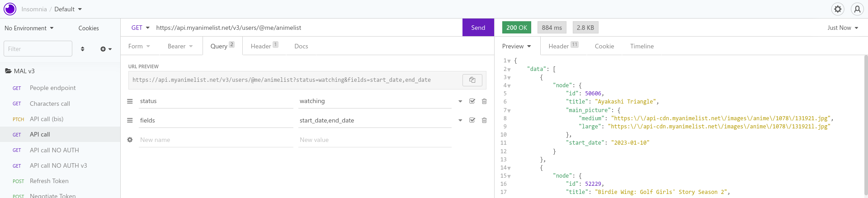The image size is (868, 198).
Task: Select the GET API call request
Action: [60, 134]
